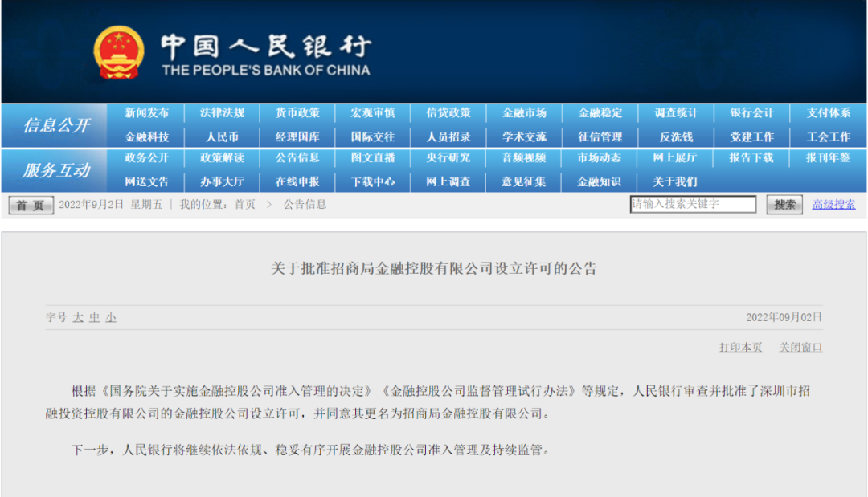The height and width of the screenshot is (497, 868).
Task: Go to 金融科技 page
Action: tap(147, 136)
